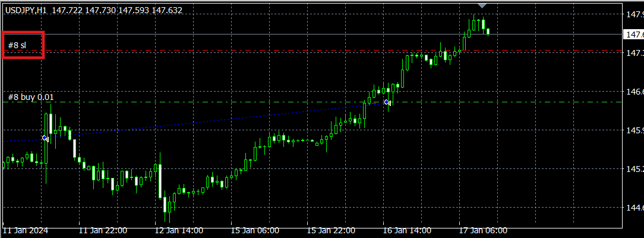Click the 144.6 price axis label
This screenshot has height=238, width=644.
[634, 208]
